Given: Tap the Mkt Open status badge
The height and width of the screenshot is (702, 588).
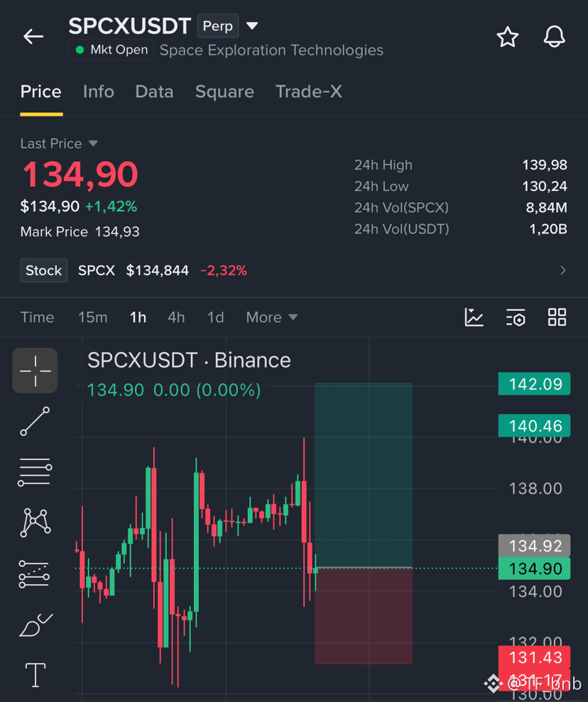Looking at the screenshot, I should tap(111, 50).
